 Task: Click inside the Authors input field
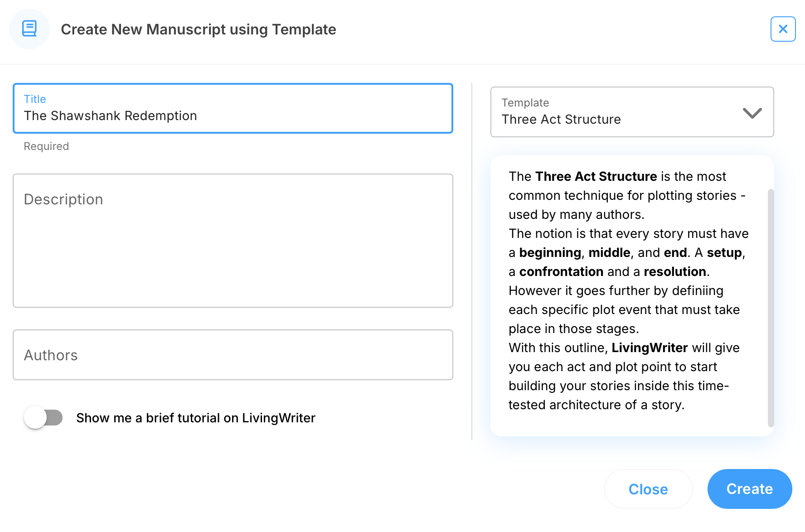click(233, 355)
